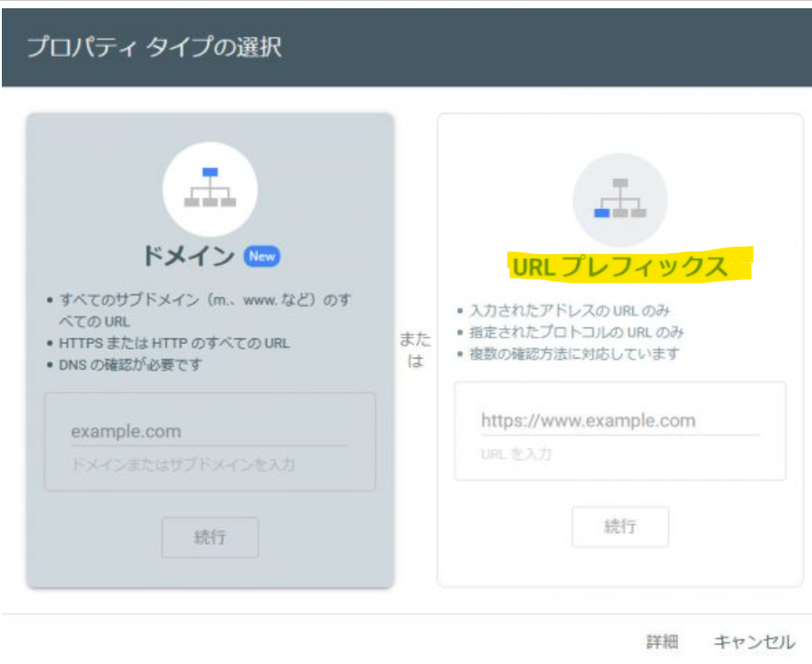Viewport: 812px width, 664px height.
Task: Click the 'URL を入力' hint text
Action: pos(517,454)
